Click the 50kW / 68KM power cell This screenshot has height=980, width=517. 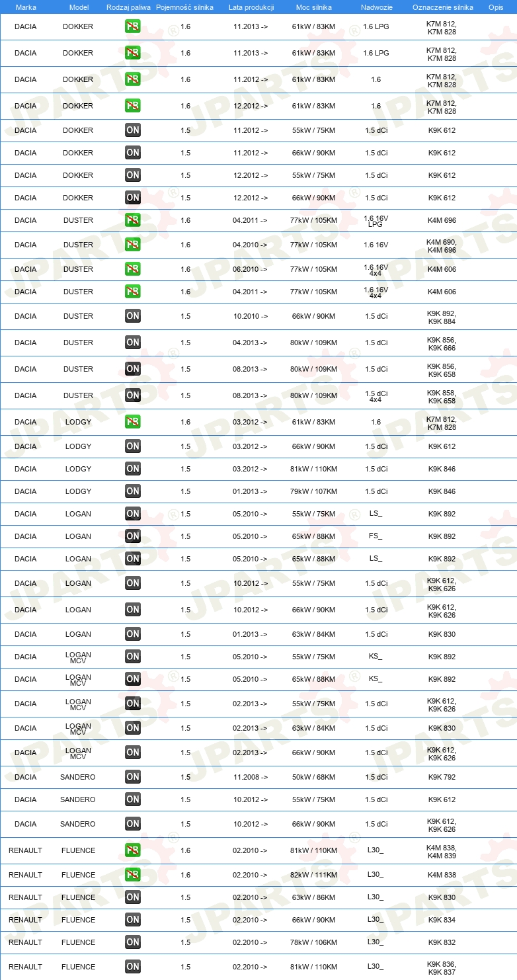(313, 777)
